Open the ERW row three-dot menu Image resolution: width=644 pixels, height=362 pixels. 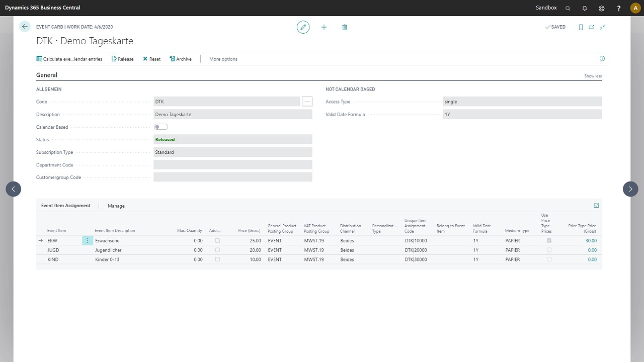pos(88,241)
